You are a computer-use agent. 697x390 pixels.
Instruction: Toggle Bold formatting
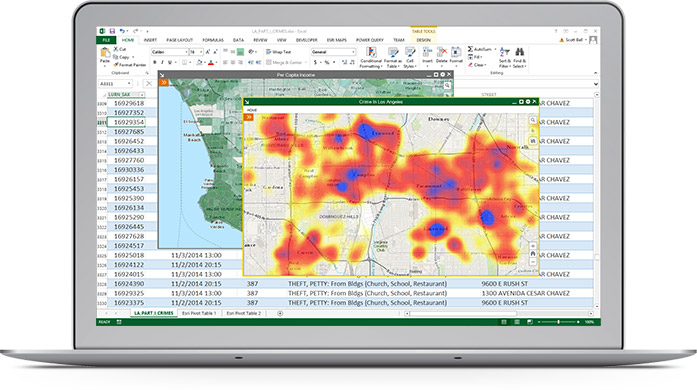(x=155, y=62)
